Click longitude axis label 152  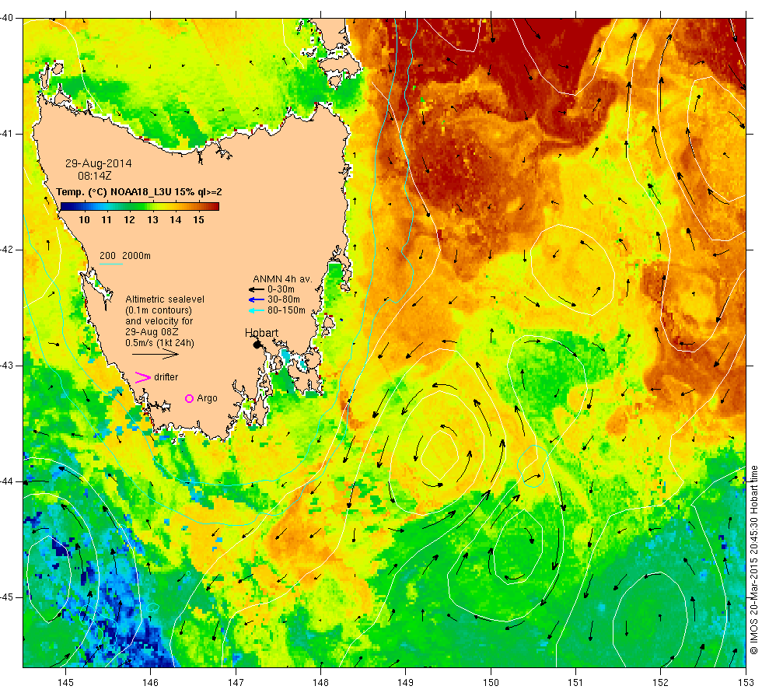point(660,683)
